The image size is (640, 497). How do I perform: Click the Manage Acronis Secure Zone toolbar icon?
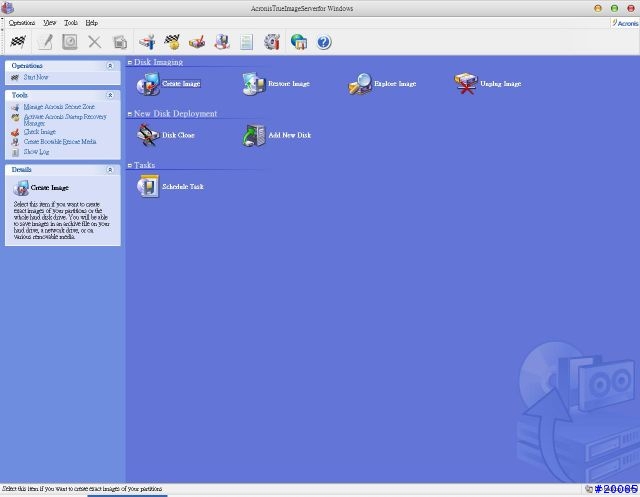147,42
